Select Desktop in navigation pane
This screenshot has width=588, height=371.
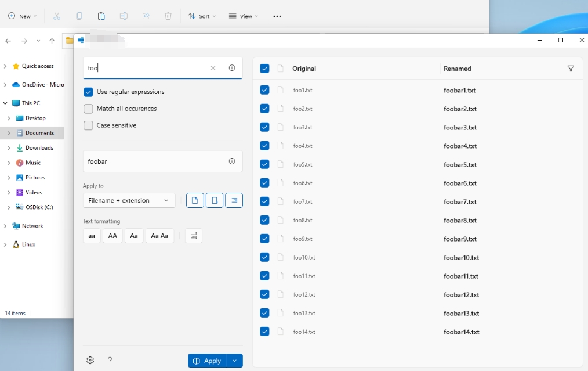[x=35, y=118]
